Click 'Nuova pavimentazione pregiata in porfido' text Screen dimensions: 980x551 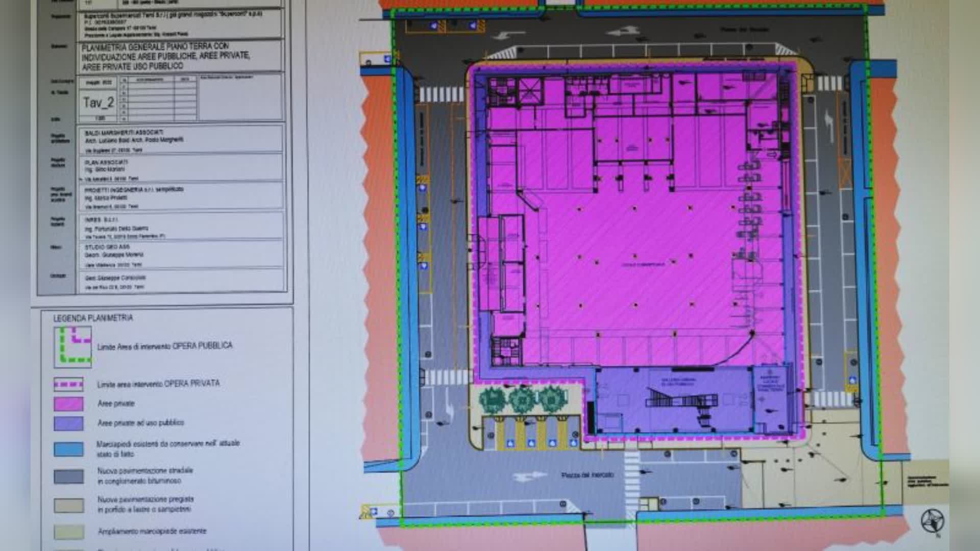(145, 504)
